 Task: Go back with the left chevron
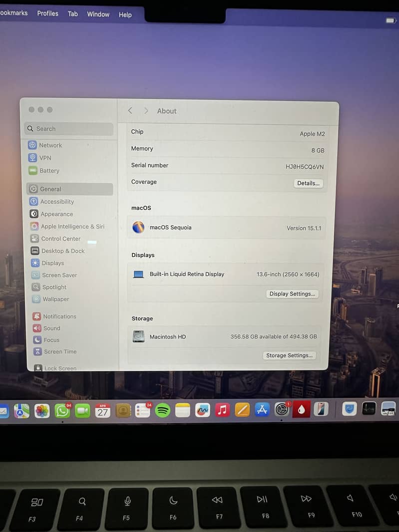point(130,111)
